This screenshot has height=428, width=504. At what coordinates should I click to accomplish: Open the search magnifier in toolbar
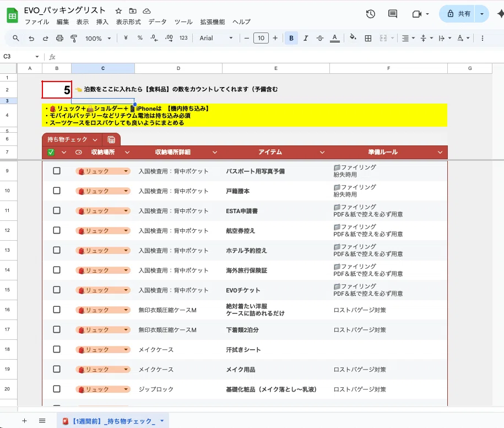click(16, 38)
